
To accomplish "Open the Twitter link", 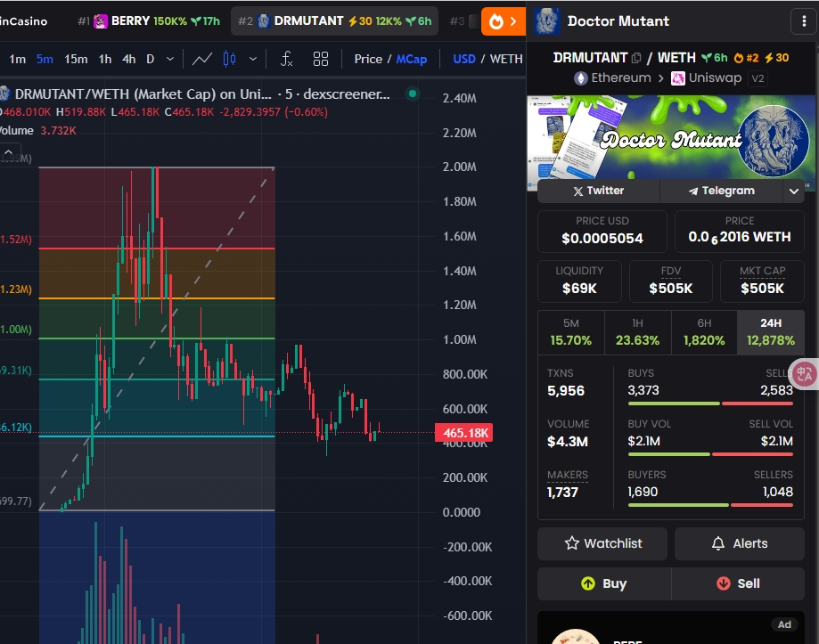I will (x=599, y=191).
